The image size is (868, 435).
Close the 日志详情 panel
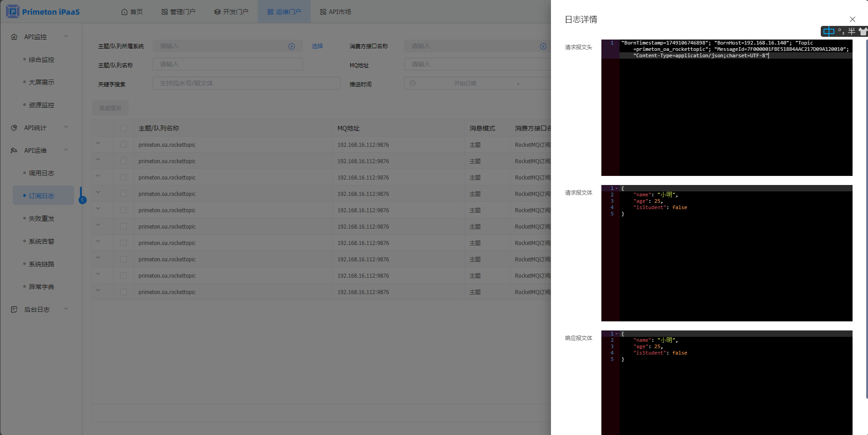point(852,19)
